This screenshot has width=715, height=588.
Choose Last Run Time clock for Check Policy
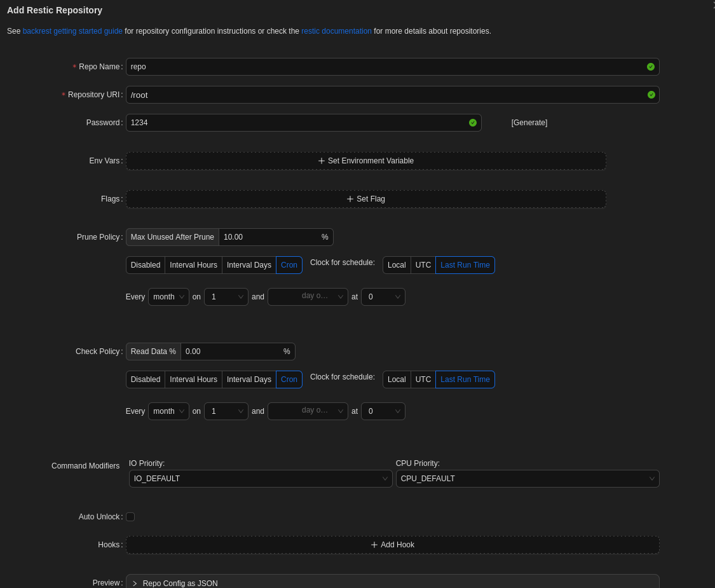coord(465,379)
